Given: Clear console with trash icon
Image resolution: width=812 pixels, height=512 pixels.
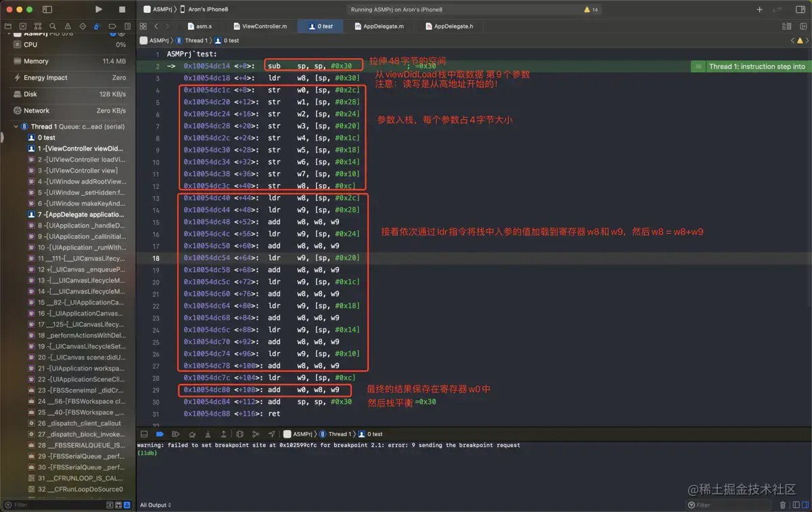Looking at the screenshot, I should (783, 505).
